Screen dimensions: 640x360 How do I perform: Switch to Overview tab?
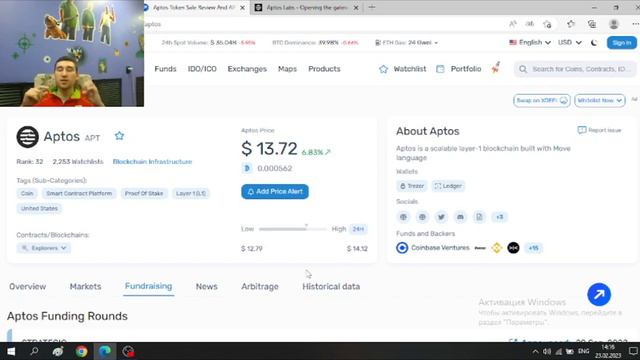pos(28,287)
